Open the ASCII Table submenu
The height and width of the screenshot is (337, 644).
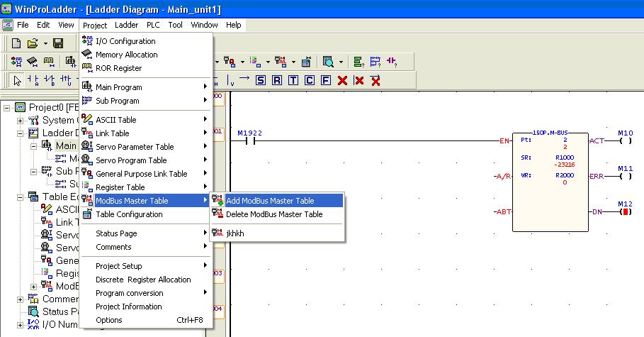(146, 120)
